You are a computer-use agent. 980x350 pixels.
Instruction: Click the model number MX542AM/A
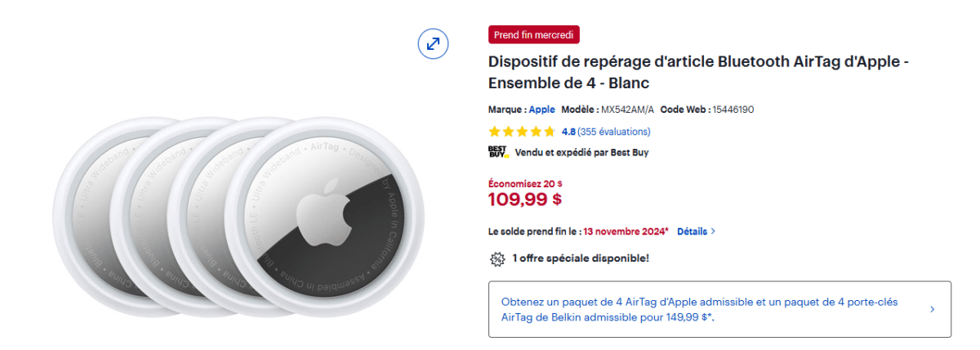(x=627, y=110)
